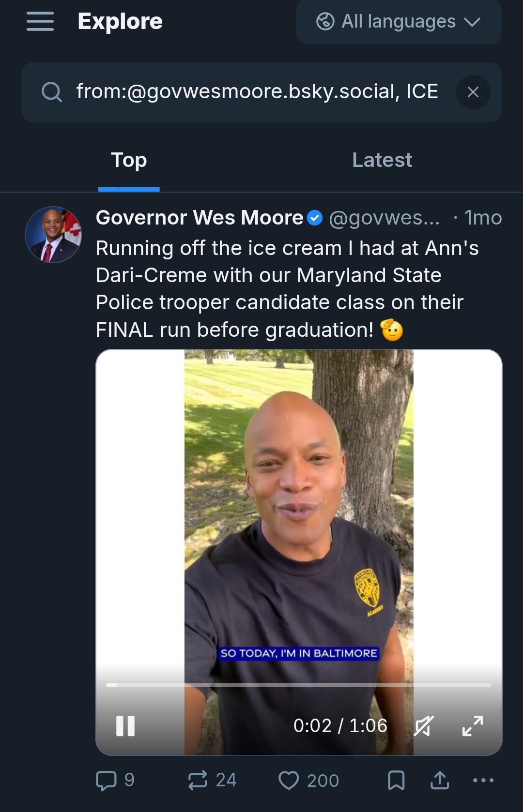The width and height of the screenshot is (523, 812).
Task: Pause the playing video
Action: [x=125, y=726]
